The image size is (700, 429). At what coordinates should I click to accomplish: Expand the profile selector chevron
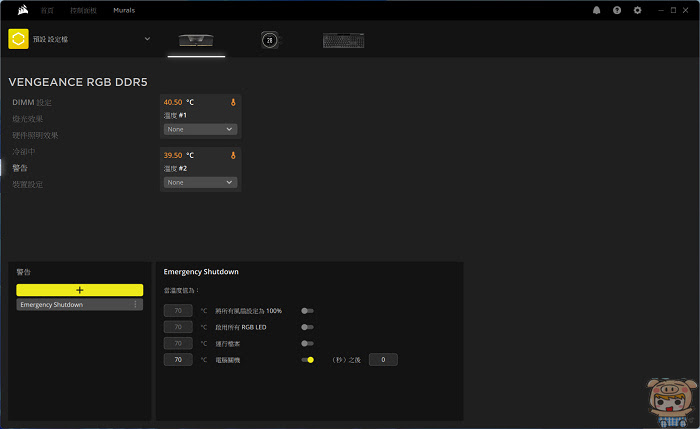(147, 39)
